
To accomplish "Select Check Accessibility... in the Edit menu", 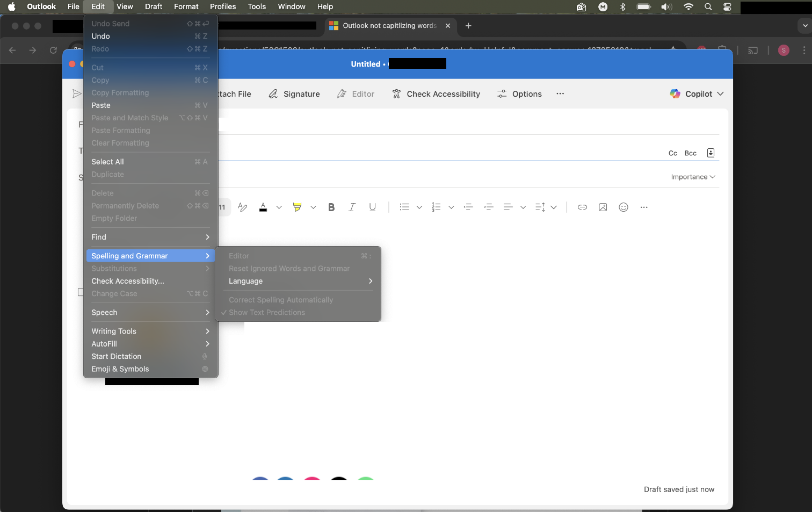I will pos(150,281).
